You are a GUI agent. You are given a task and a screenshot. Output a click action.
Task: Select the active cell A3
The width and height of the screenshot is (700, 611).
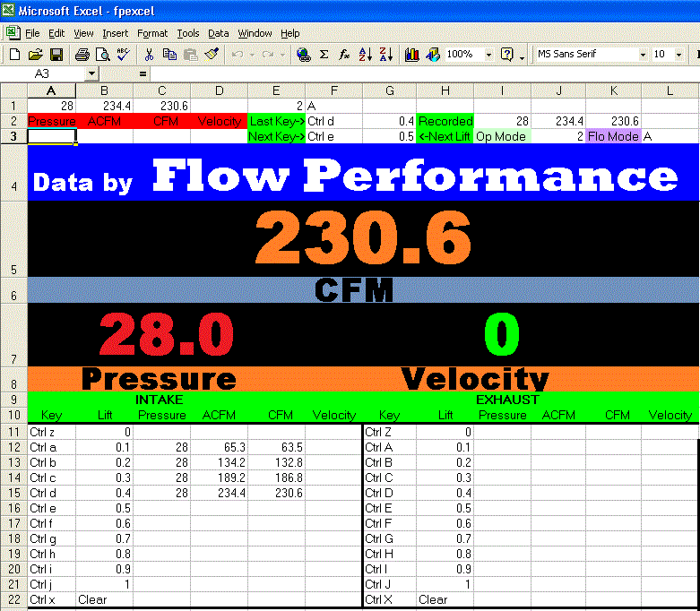(52, 136)
